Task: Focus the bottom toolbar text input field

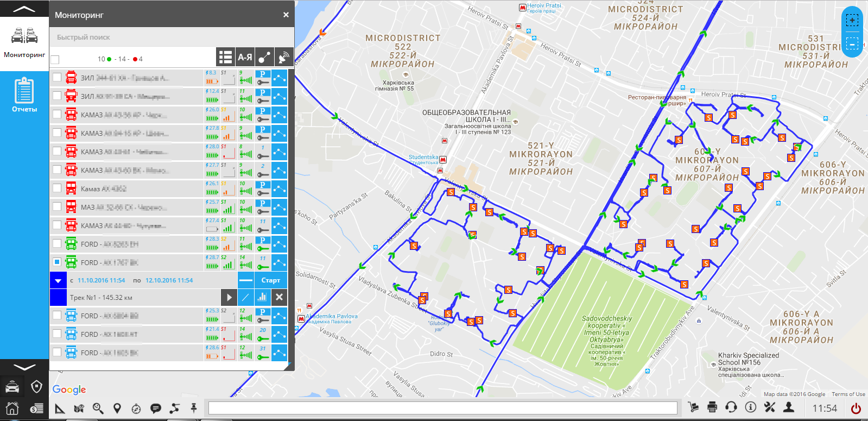Action: pos(443,408)
